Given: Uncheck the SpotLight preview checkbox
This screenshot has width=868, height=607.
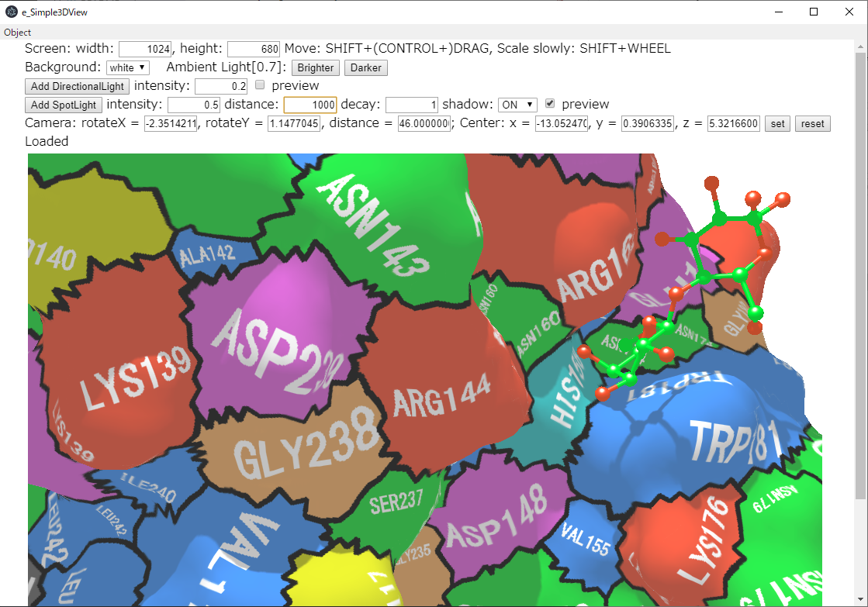Looking at the screenshot, I should point(550,103).
